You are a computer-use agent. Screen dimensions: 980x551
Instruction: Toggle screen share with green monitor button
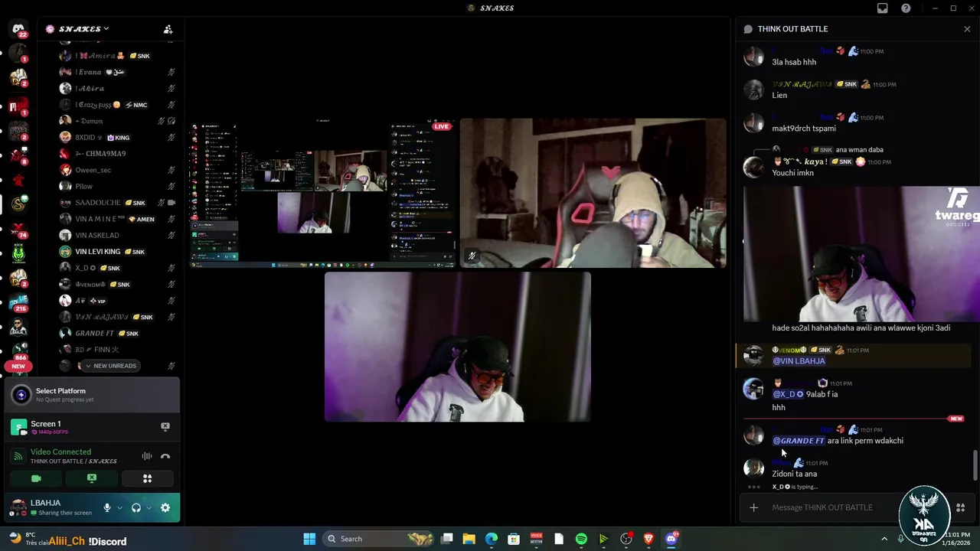point(92,478)
